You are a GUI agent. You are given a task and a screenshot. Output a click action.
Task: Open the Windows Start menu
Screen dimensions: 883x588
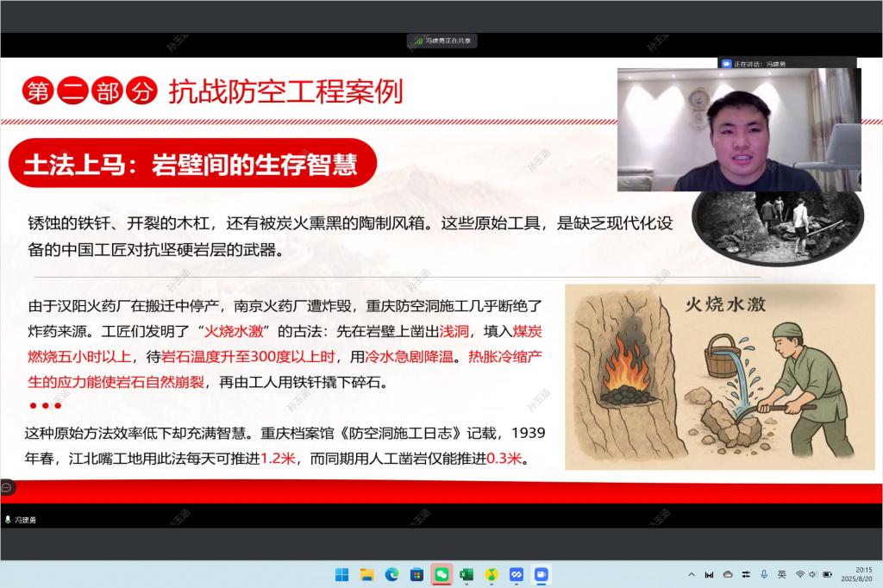(x=341, y=574)
